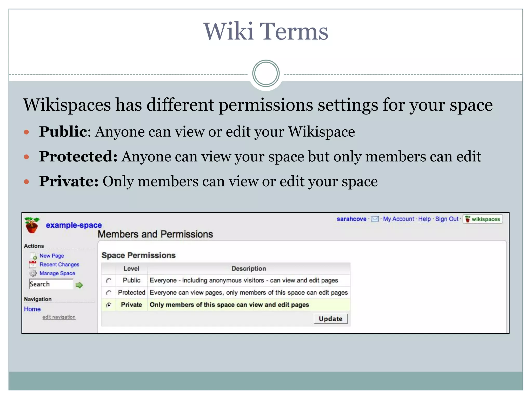Open the Help link
The width and height of the screenshot is (532, 399).
(x=424, y=219)
